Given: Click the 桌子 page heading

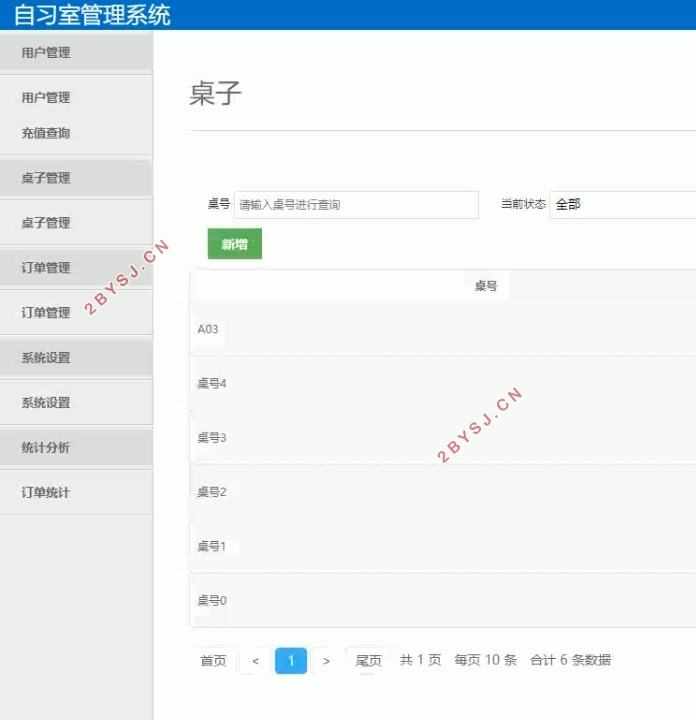Looking at the screenshot, I should 215,93.
